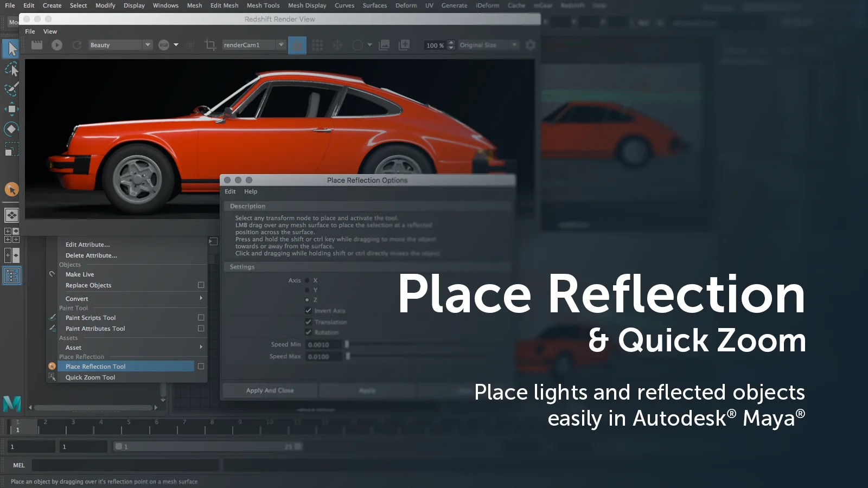Screen dimensions: 868x488
Task: Click the crop region icon in Redshift Render View
Action: (210, 45)
